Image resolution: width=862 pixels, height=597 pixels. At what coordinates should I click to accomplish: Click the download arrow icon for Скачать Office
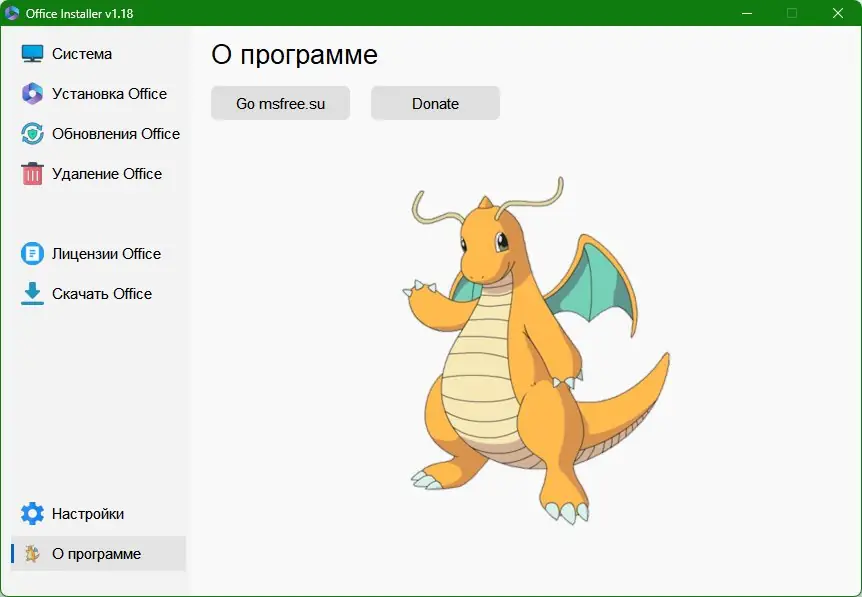pyautogui.click(x=32, y=294)
